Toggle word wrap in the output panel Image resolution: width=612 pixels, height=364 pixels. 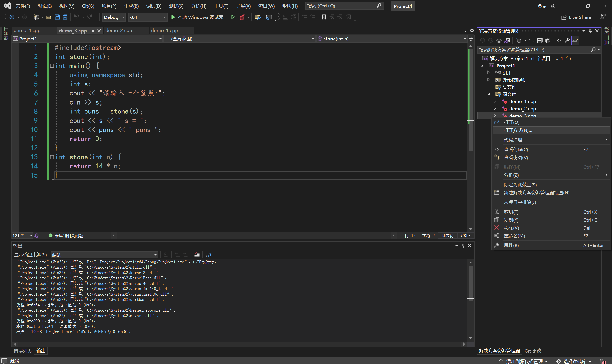point(208,255)
